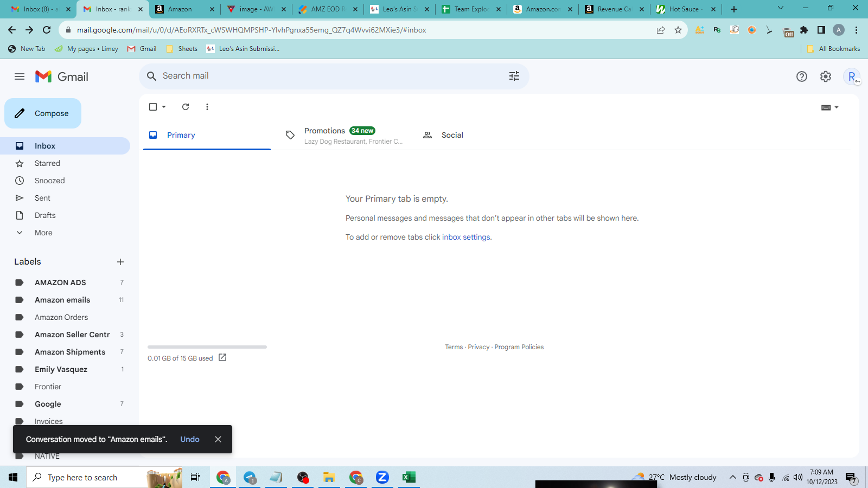
Task: Open the Terms link
Action: (x=454, y=347)
